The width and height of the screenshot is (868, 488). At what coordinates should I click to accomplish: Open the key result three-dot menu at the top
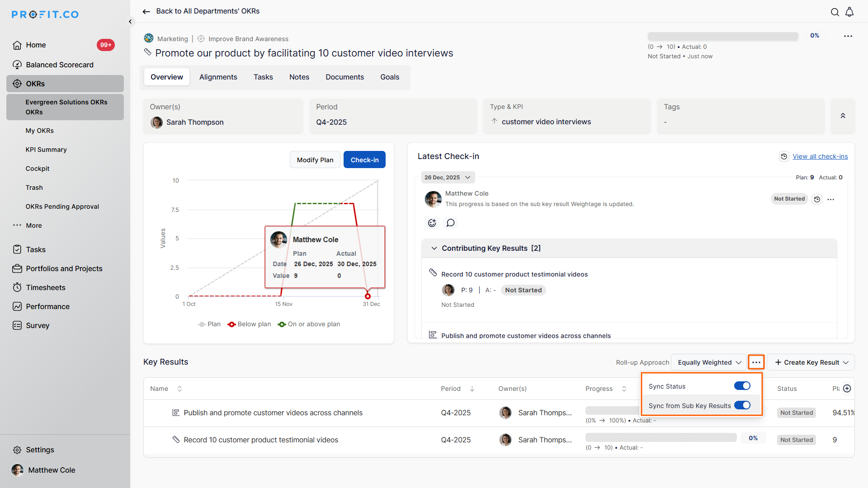pos(848,36)
